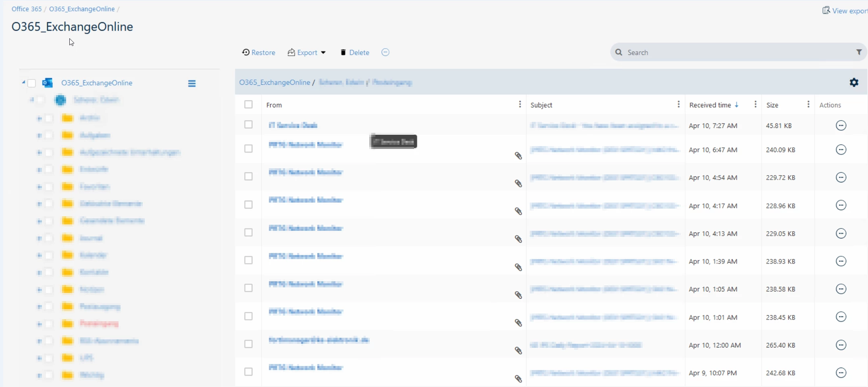Viewport: 868px width, 387px height.
Task: Open the filter icon in the search bar
Action: [859, 52]
